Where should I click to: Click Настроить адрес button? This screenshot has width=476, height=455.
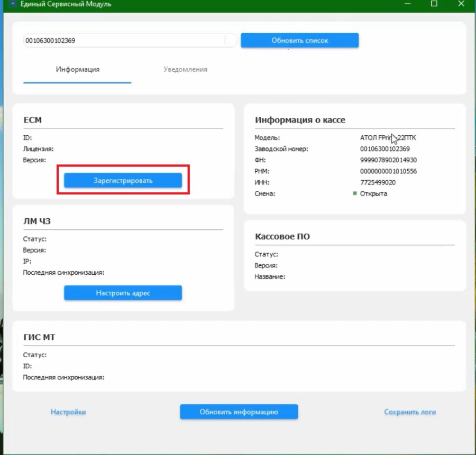click(x=123, y=293)
